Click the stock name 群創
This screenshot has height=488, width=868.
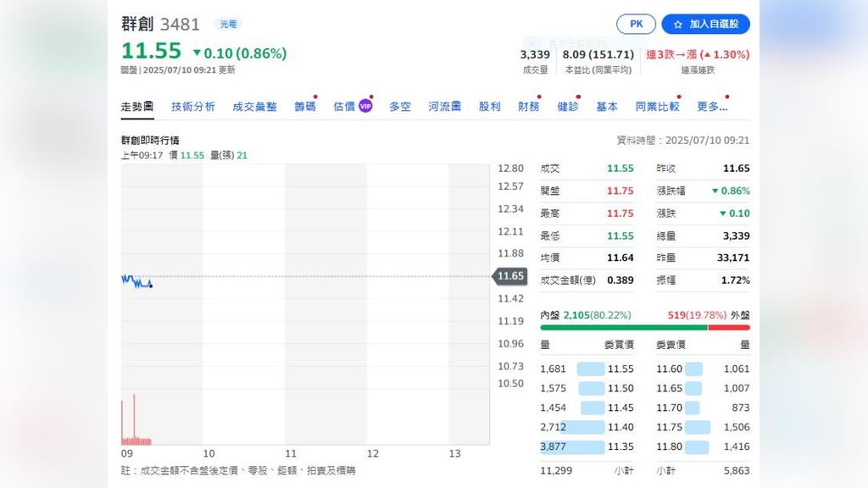(x=136, y=25)
